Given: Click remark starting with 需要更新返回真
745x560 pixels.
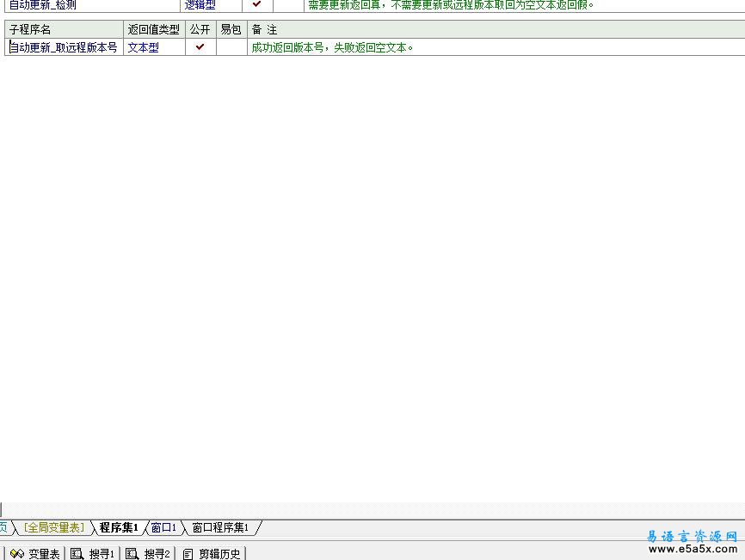Looking at the screenshot, I should coord(451,5).
